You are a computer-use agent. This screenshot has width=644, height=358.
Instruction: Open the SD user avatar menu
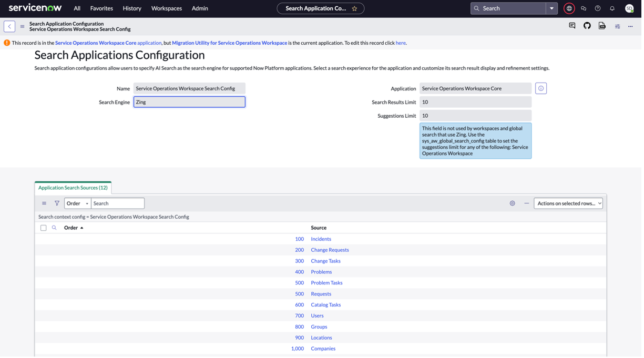click(x=631, y=8)
